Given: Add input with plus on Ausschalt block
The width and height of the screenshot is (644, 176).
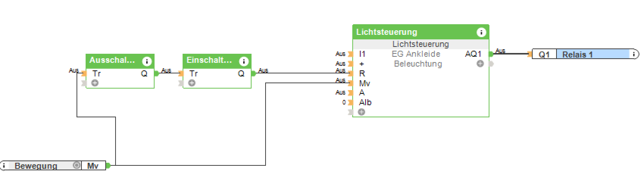Looking at the screenshot, I should point(95,83).
